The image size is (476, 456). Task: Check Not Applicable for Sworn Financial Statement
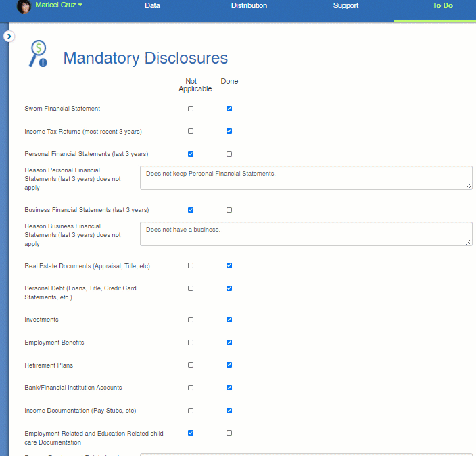tap(191, 109)
